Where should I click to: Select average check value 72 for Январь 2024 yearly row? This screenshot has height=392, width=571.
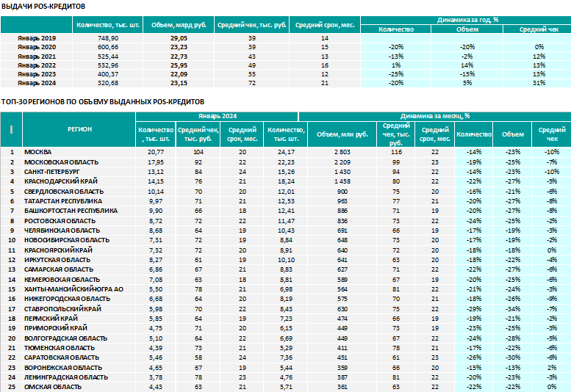252,83
